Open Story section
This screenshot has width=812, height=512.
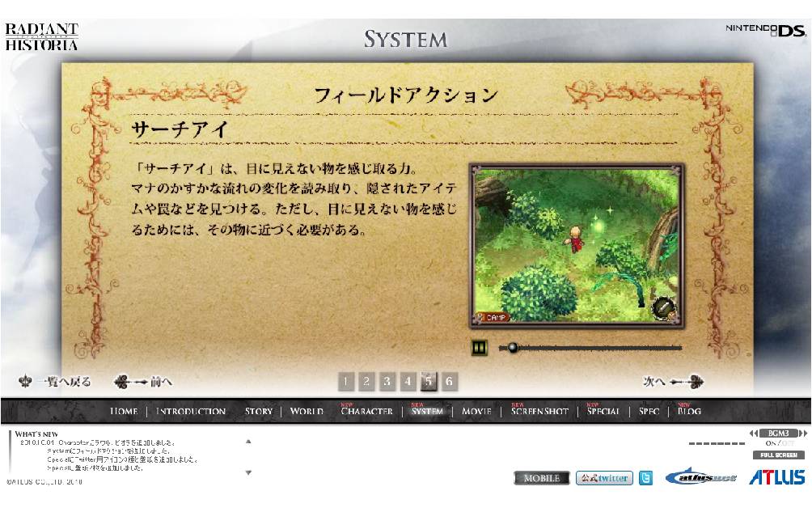click(x=259, y=411)
